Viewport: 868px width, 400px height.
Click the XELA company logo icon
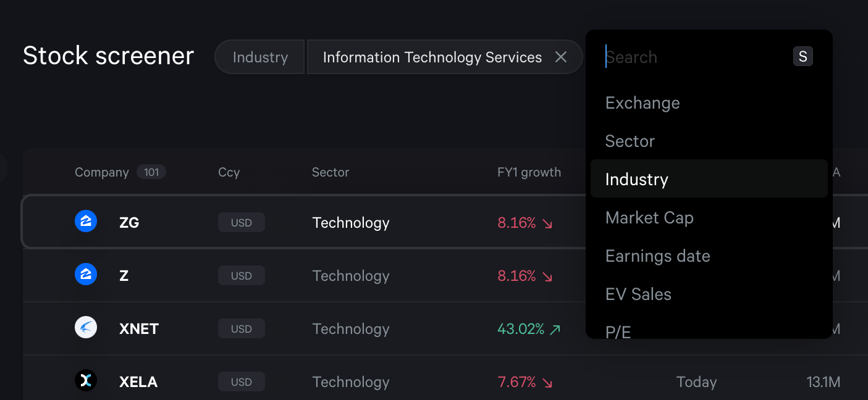click(86, 381)
